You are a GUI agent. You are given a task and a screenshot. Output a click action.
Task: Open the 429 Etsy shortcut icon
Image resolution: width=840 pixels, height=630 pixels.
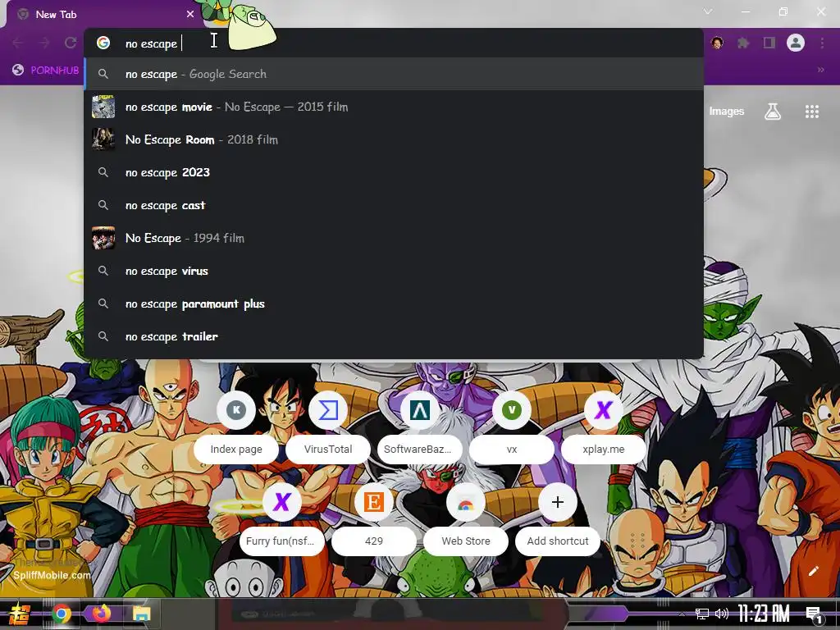point(373,502)
